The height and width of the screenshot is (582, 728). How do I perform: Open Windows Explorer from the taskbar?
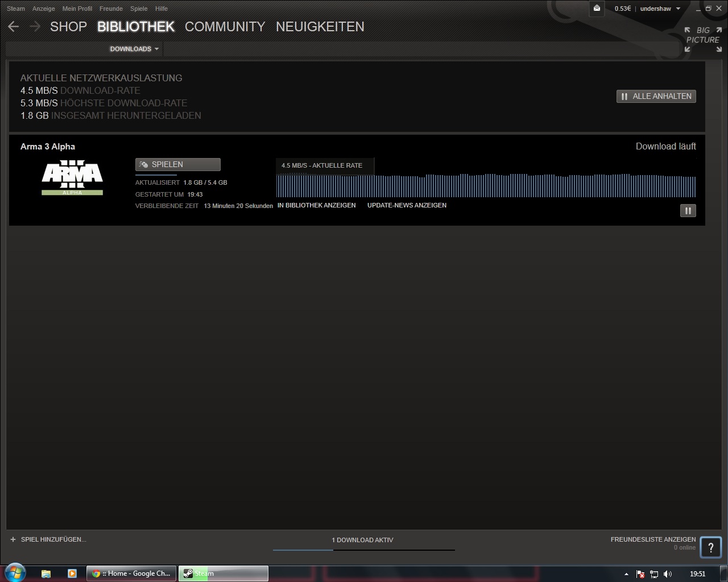46,573
